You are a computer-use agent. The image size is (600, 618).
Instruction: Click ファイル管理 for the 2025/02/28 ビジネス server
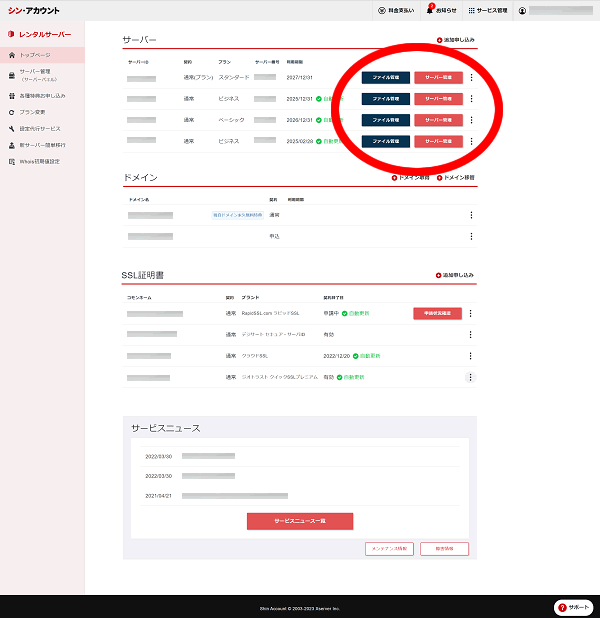click(x=386, y=141)
